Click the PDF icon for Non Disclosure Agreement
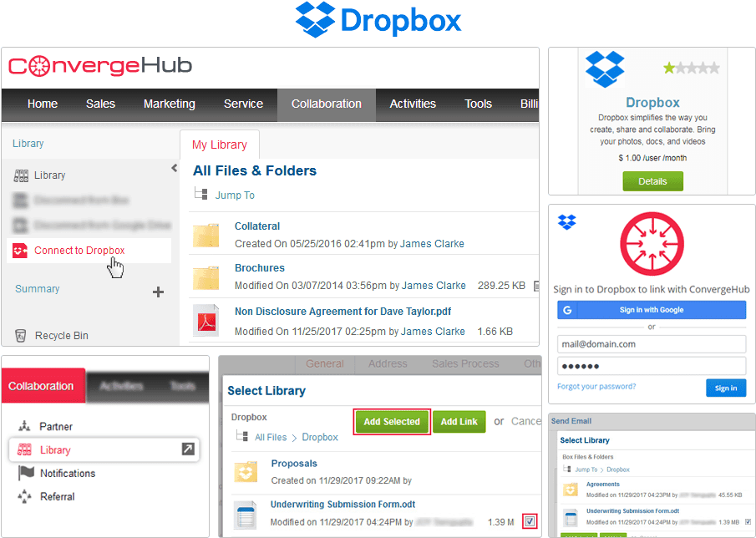Viewport: 756px width, 538px height. 205,320
